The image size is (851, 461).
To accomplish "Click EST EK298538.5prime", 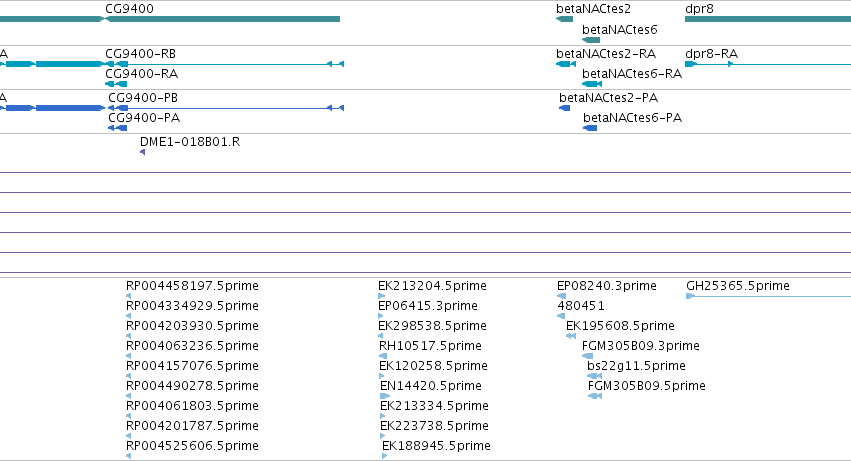I will pyautogui.click(x=433, y=326).
